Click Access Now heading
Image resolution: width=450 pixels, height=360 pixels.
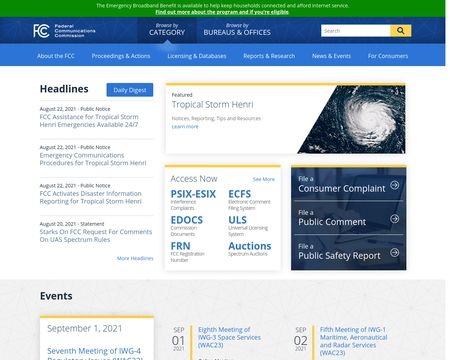pos(194,179)
